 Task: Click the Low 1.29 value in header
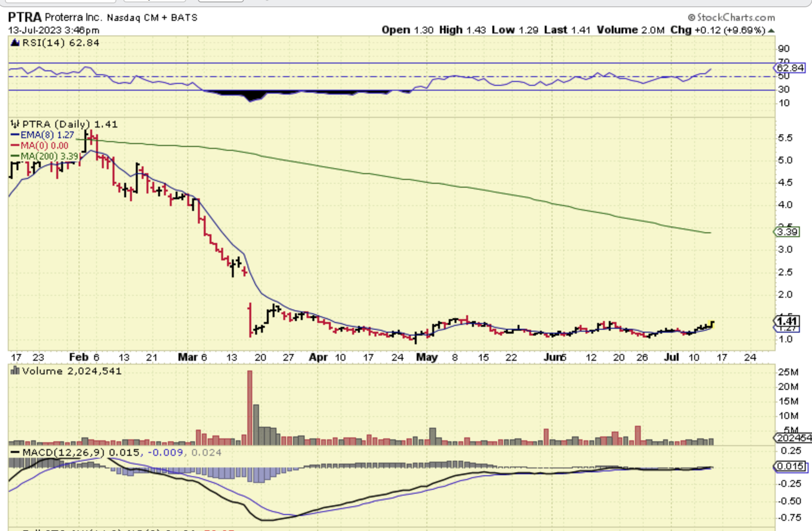point(515,30)
